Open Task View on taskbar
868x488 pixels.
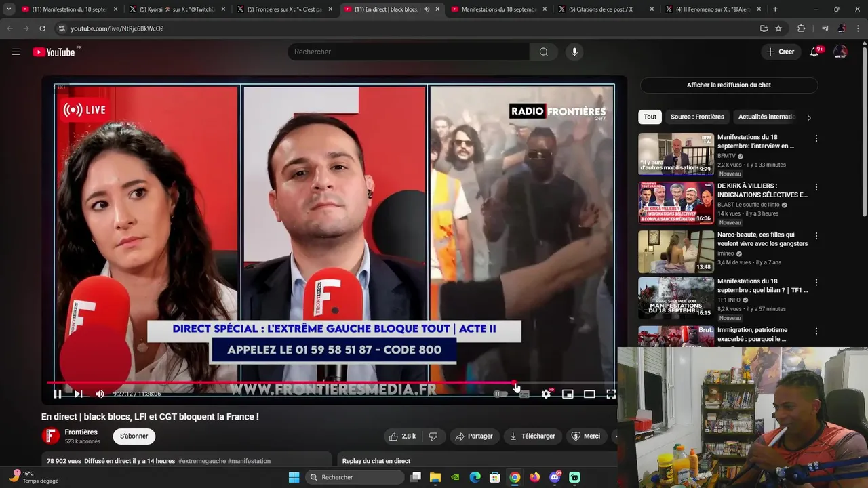tap(416, 477)
